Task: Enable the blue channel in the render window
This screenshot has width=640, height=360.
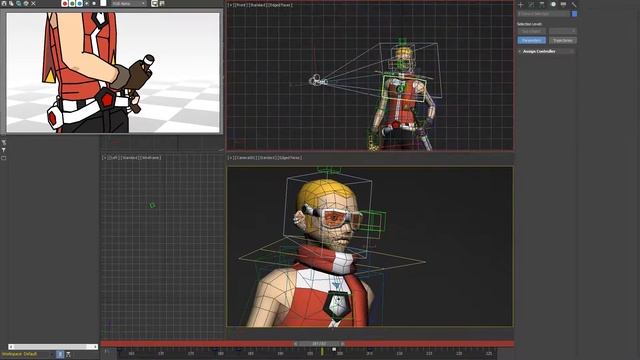Action: pos(79,4)
